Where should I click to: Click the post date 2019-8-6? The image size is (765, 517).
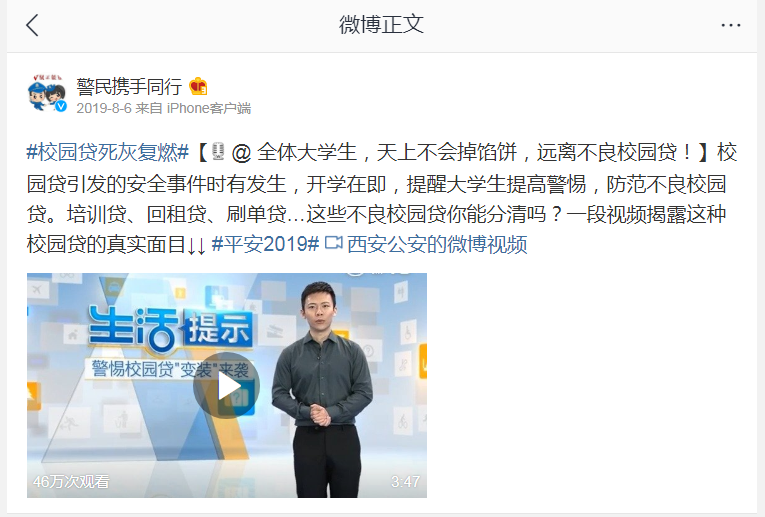tap(104, 108)
